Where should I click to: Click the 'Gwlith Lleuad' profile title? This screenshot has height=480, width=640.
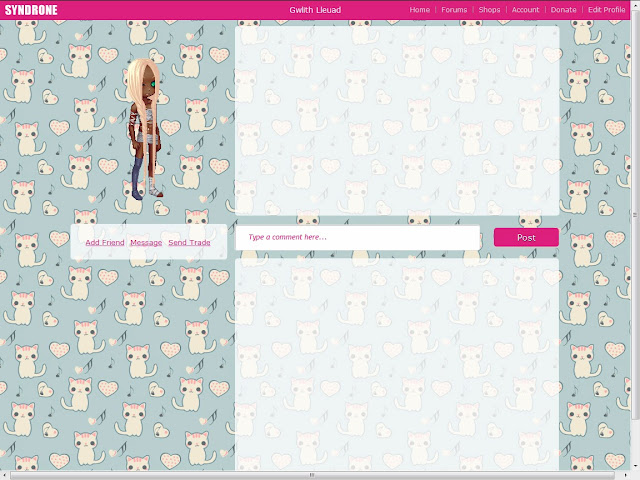coord(315,10)
